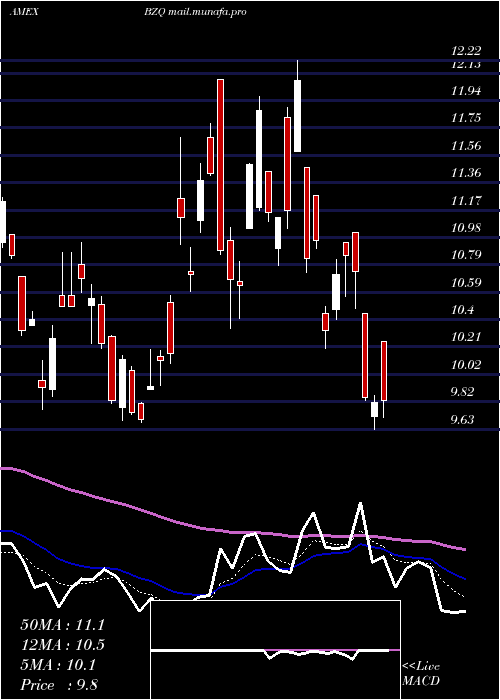Select the 12.22 price level label
This screenshot has height=700, width=500.
point(466,51)
